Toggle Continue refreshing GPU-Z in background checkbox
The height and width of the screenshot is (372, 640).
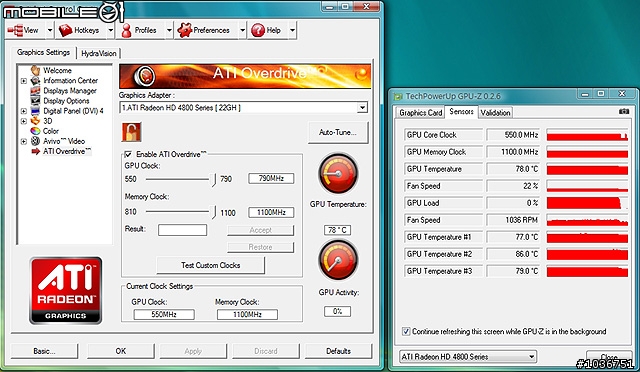pos(406,331)
